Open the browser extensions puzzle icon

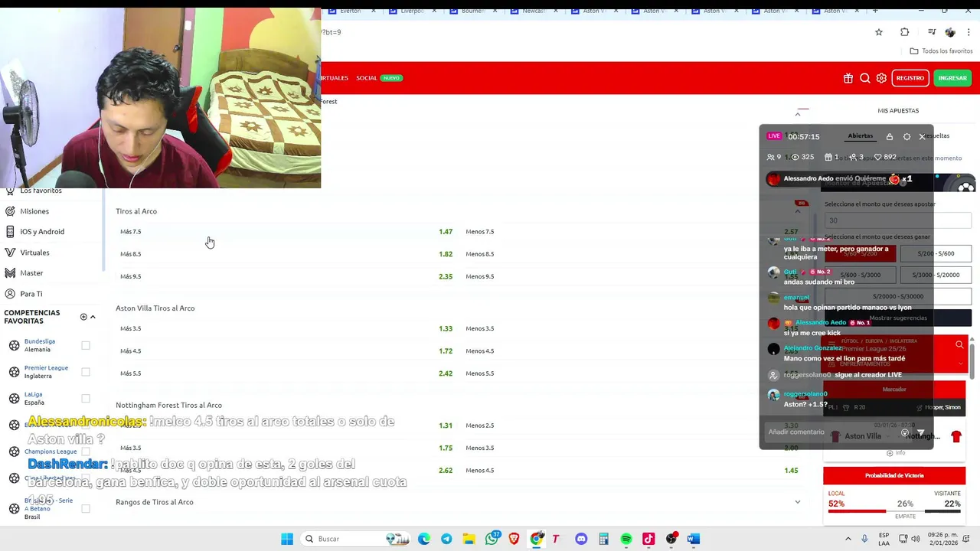[905, 32]
